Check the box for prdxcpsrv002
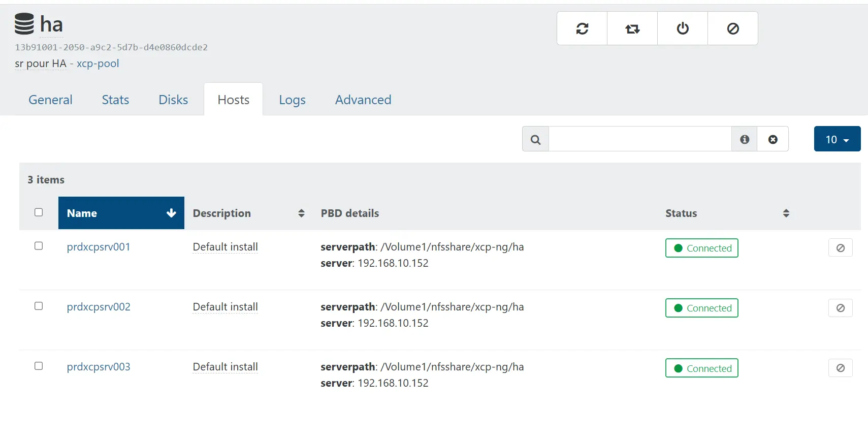Screen dimensions: 868x438 [x=39, y=306]
